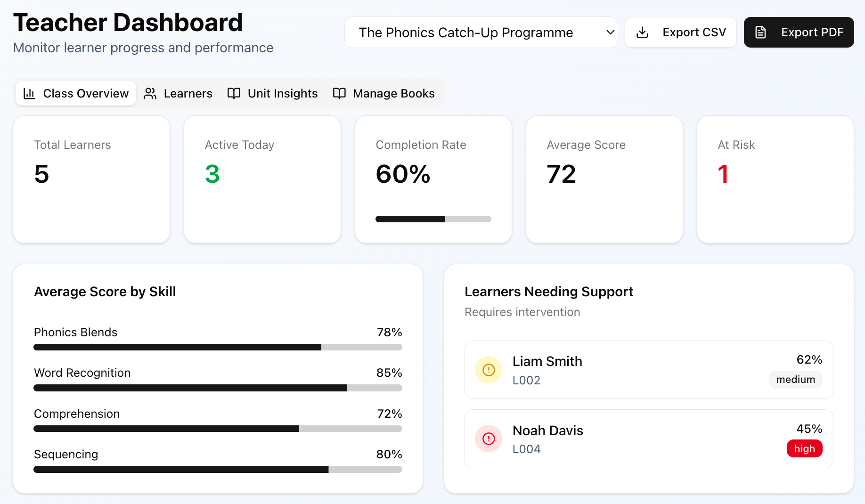Click the red alert icon for Noah Davis
This screenshot has height=504, width=865.
tap(489, 439)
